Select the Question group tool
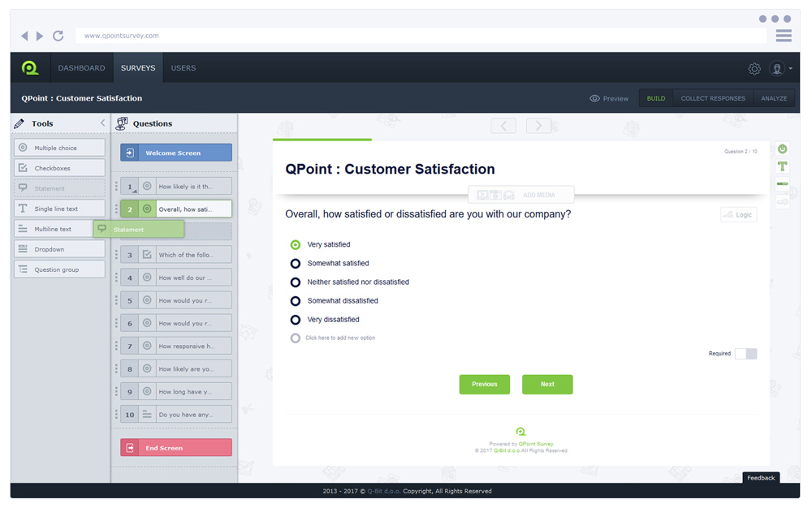Screen dimensions: 812x508 click(59, 269)
